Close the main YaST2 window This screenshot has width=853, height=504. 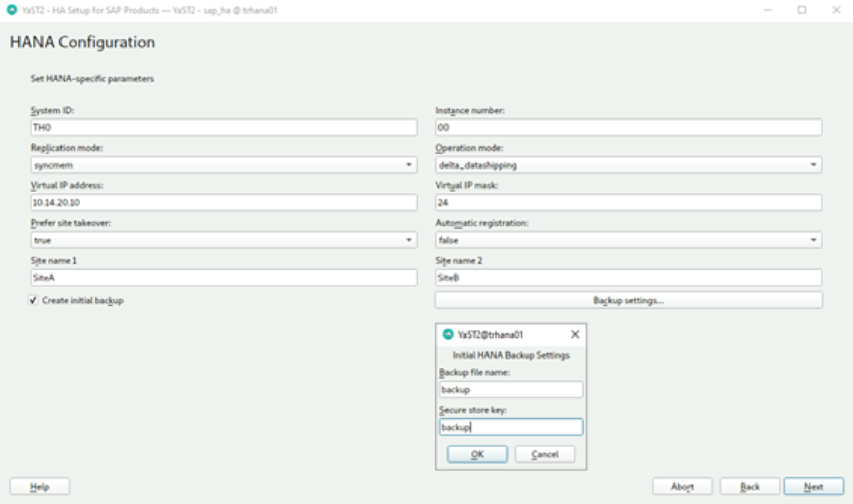836,10
